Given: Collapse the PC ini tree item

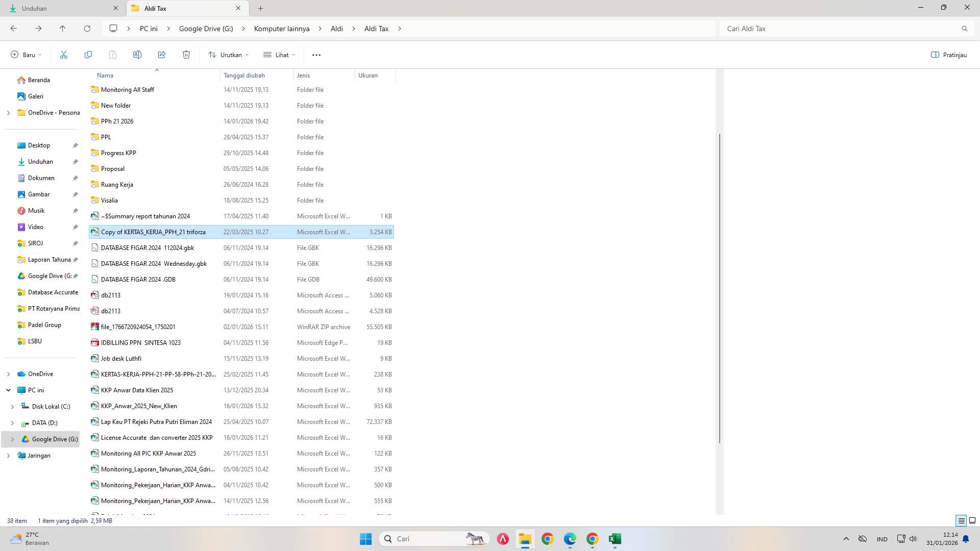Looking at the screenshot, I should click(8, 390).
